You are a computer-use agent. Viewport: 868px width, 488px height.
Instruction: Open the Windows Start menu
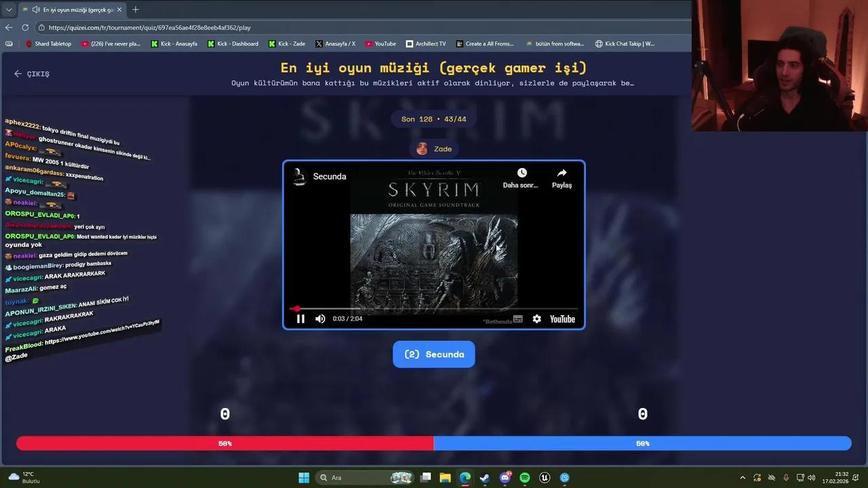point(304,478)
